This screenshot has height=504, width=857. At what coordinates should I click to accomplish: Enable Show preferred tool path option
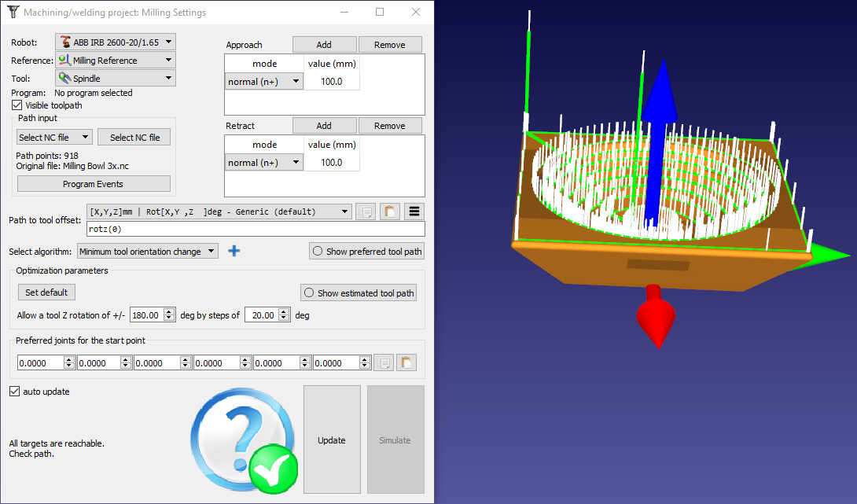pos(366,252)
